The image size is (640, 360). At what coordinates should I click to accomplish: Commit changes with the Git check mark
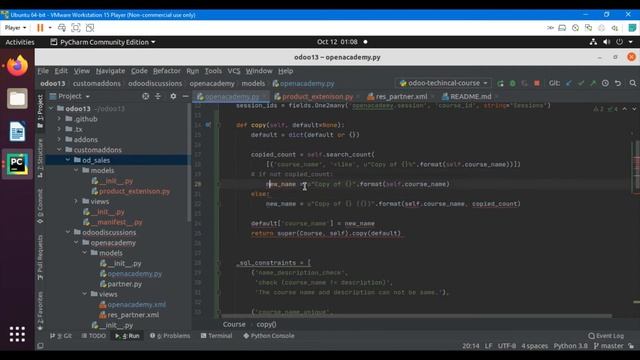coord(581,83)
